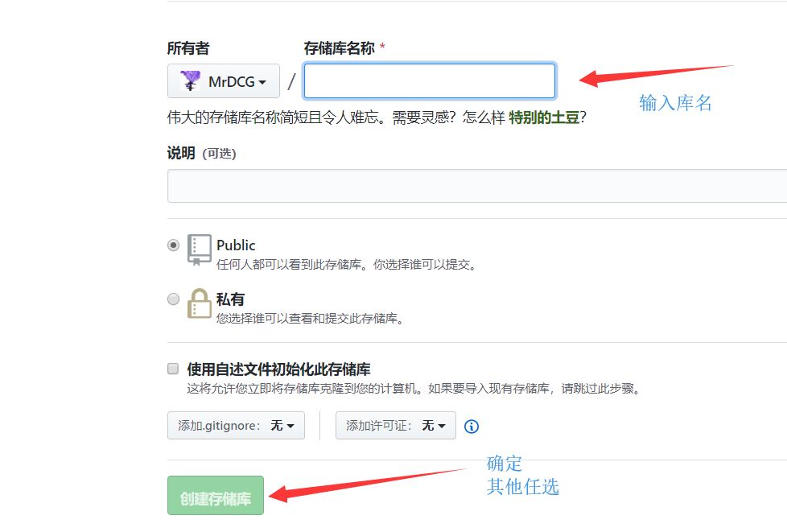
Task: Click the 存储库名称 label text
Action: click(338, 47)
